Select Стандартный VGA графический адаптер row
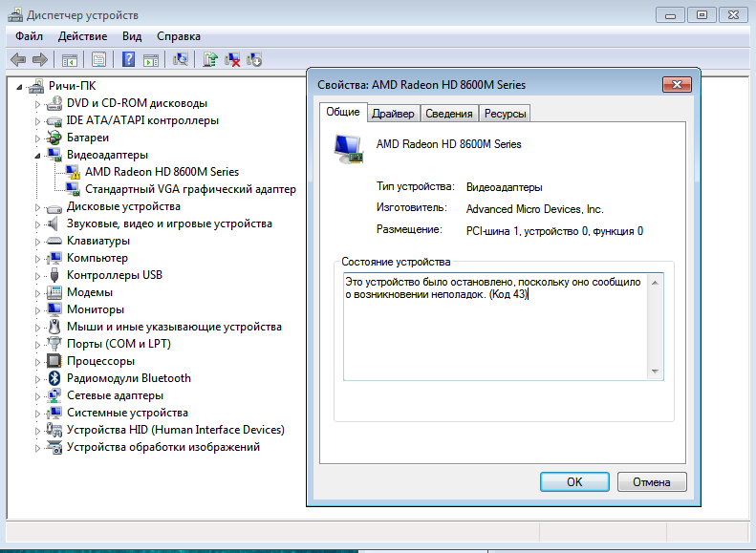This screenshot has width=756, height=553. (x=190, y=189)
